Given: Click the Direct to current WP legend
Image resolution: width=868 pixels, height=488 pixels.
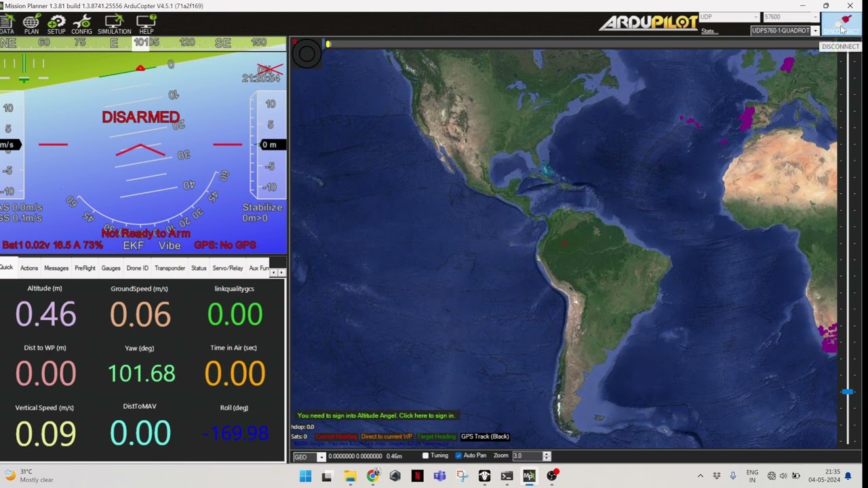Looking at the screenshot, I should (387, 436).
